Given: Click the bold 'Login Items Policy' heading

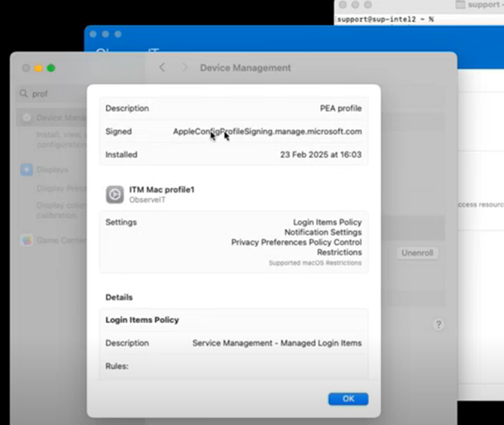Looking at the screenshot, I should point(142,320).
